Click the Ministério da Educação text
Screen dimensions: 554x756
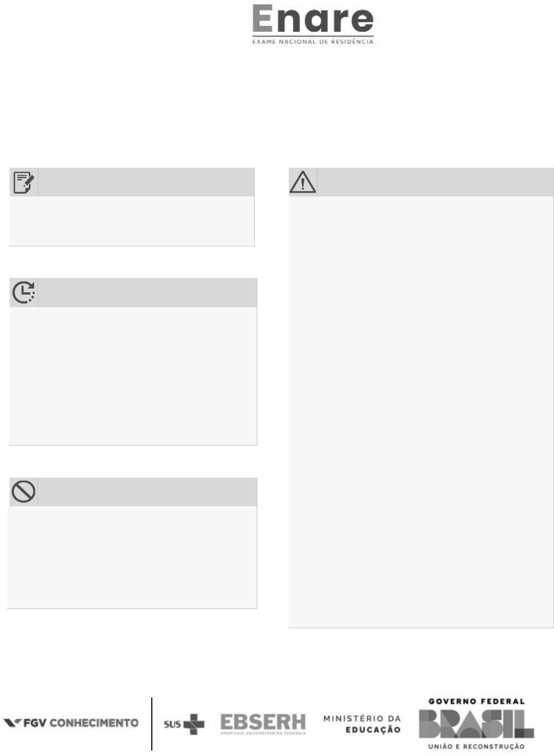click(x=362, y=724)
